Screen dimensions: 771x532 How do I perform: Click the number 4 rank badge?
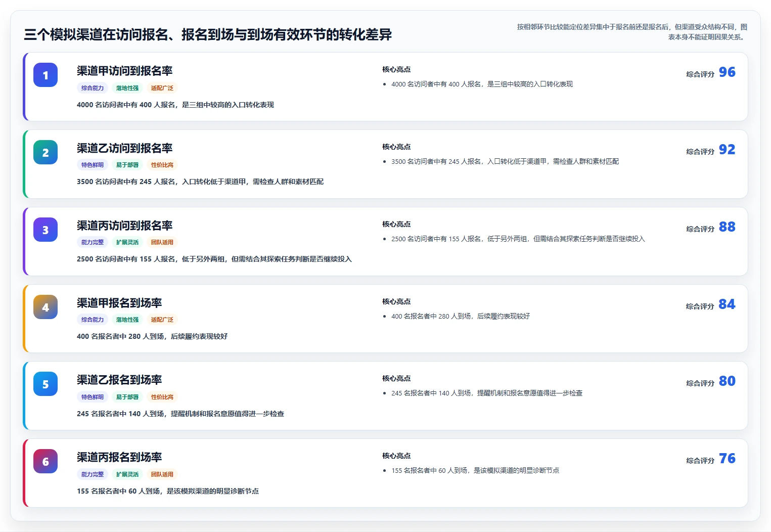[x=46, y=307]
